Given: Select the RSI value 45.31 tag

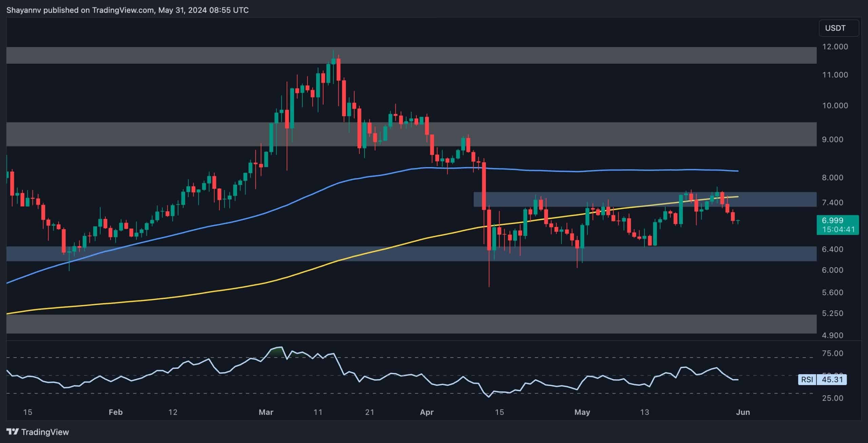Looking at the screenshot, I should (x=832, y=379).
